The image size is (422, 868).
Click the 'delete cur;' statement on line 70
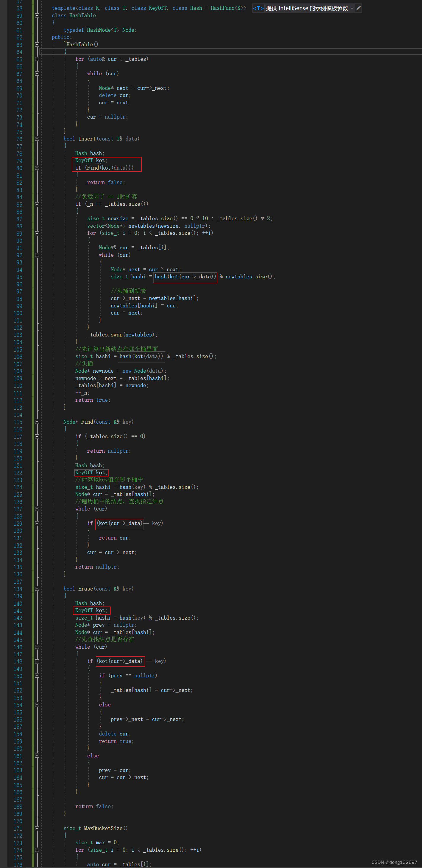click(115, 95)
